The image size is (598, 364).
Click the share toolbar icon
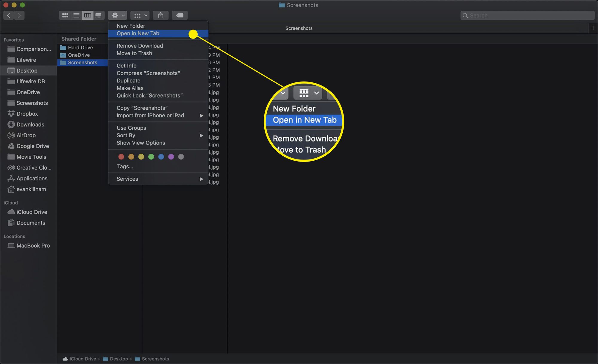coord(161,15)
